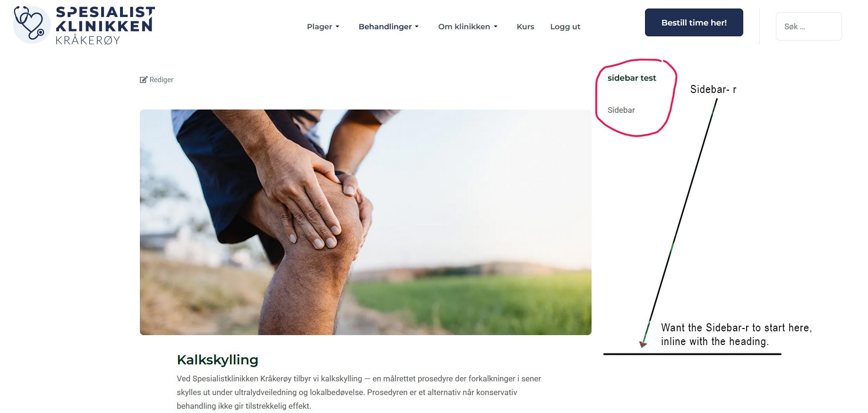The height and width of the screenshot is (413, 868).
Task: Open the Plager menu item
Action: point(319,27)
